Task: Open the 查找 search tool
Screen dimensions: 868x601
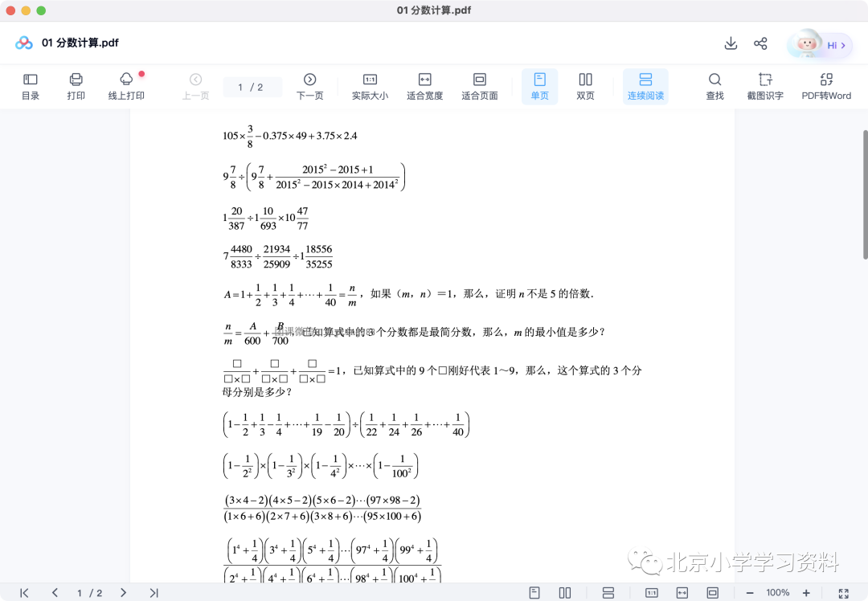Action: 714,87
